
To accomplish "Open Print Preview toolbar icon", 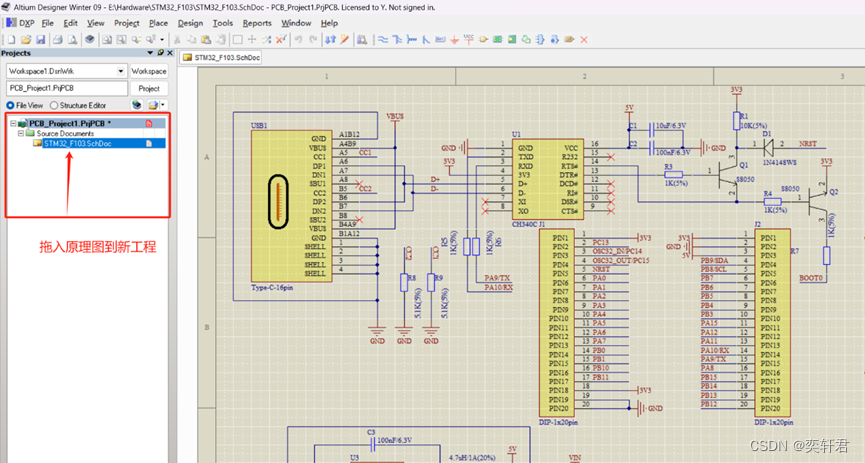I will click(72, 40).
